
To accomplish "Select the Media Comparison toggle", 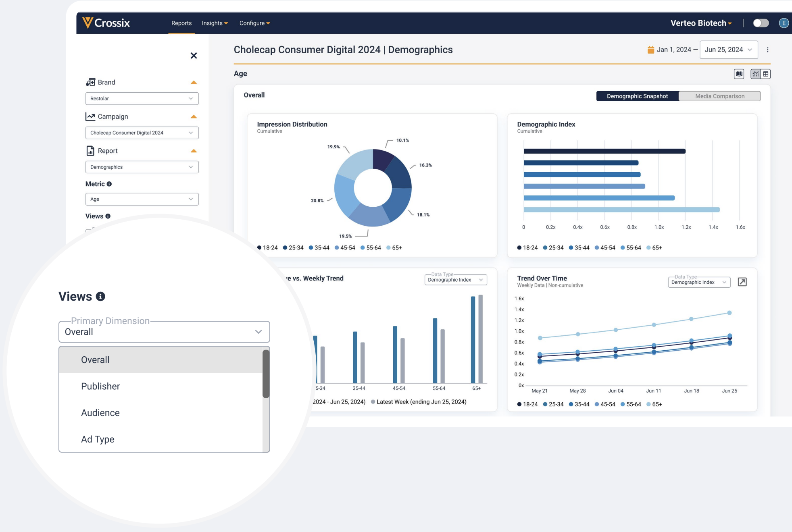I will coord(719,96).
